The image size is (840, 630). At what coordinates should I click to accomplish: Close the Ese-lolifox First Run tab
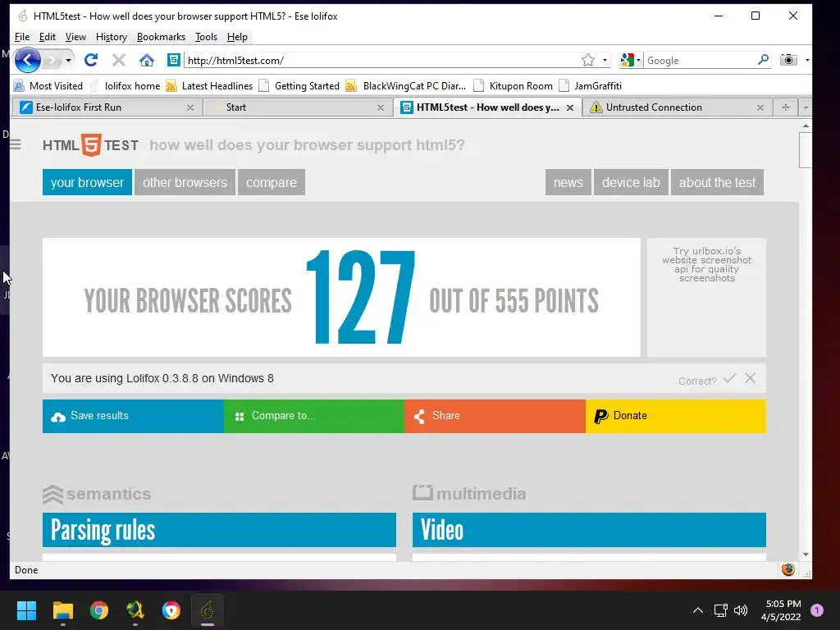tap(190, 107)
